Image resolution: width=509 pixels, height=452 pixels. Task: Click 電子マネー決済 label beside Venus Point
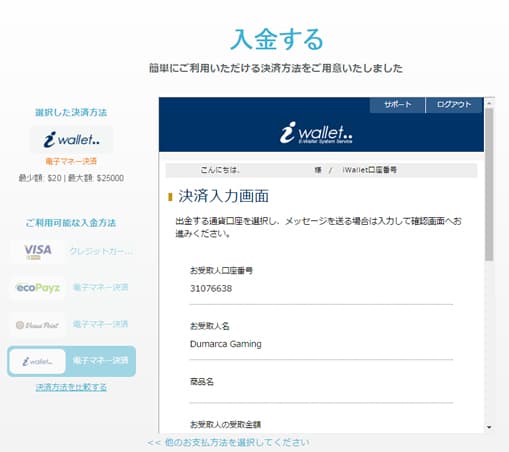point(101,324)
